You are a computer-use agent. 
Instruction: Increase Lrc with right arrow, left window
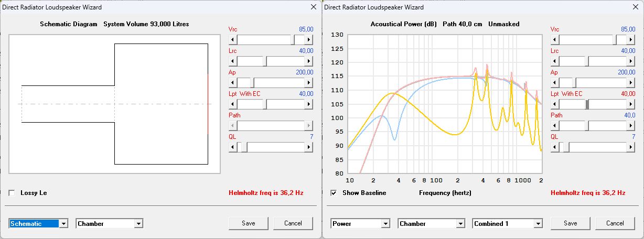[309, 61]
